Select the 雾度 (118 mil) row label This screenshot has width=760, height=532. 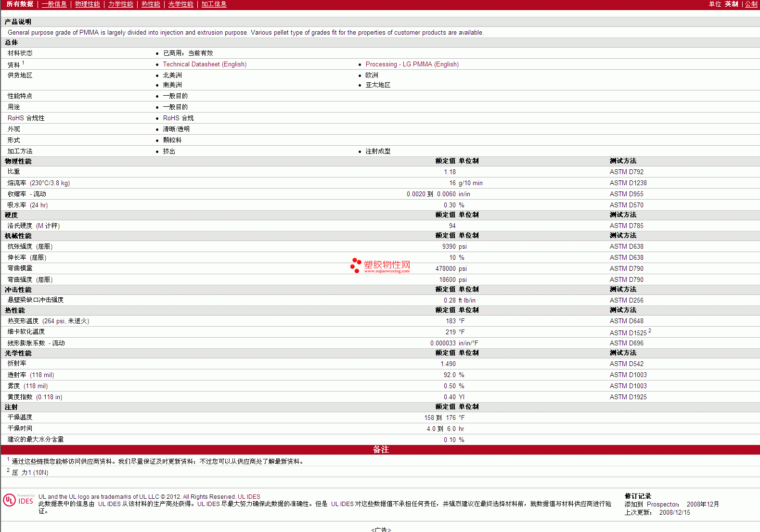27,386
